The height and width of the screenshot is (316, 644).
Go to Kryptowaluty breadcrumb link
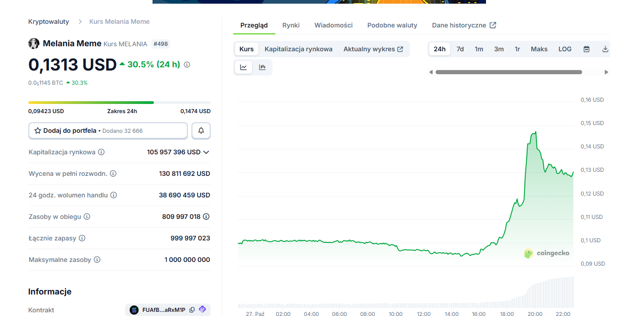pos(49,22)
